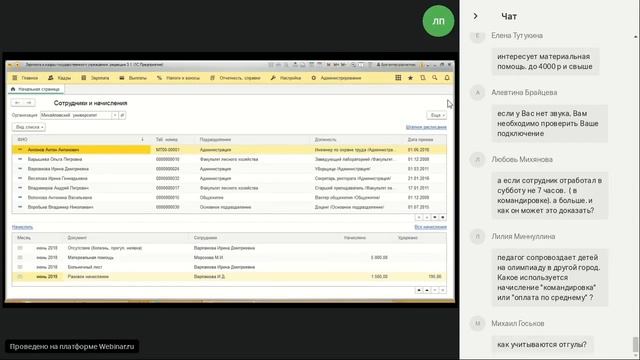Select employee row Волонова Антонина Васильевна

pyautogui.click(x=229, y=198)
